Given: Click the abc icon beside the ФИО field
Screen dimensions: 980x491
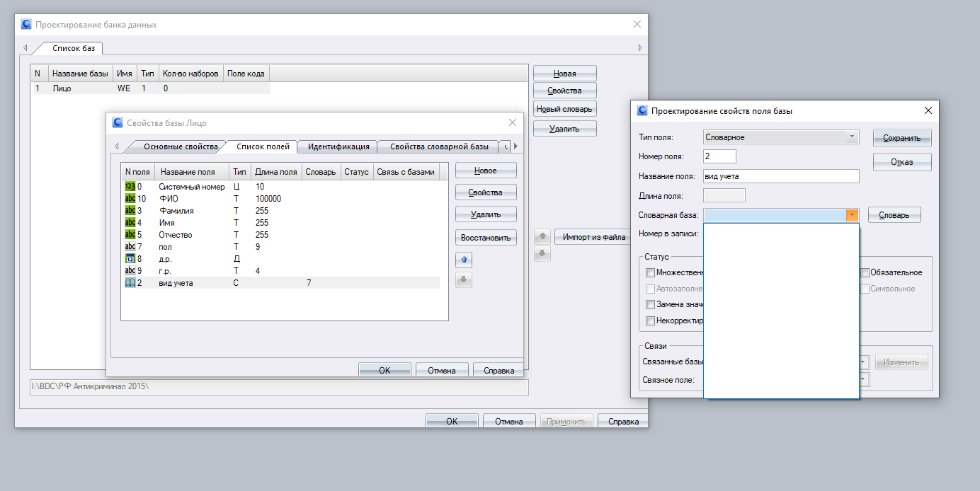Looking at the screenshot, I should [x=130, y=198].
